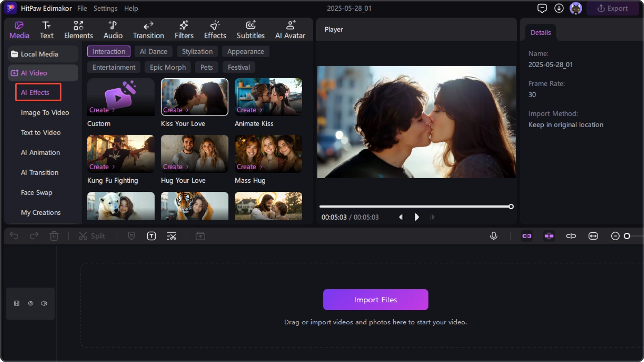The width and height of the screenshot is (644, 362).
Task: Open the download center icon
Action: pyautogui.click(x=559, y=8)
